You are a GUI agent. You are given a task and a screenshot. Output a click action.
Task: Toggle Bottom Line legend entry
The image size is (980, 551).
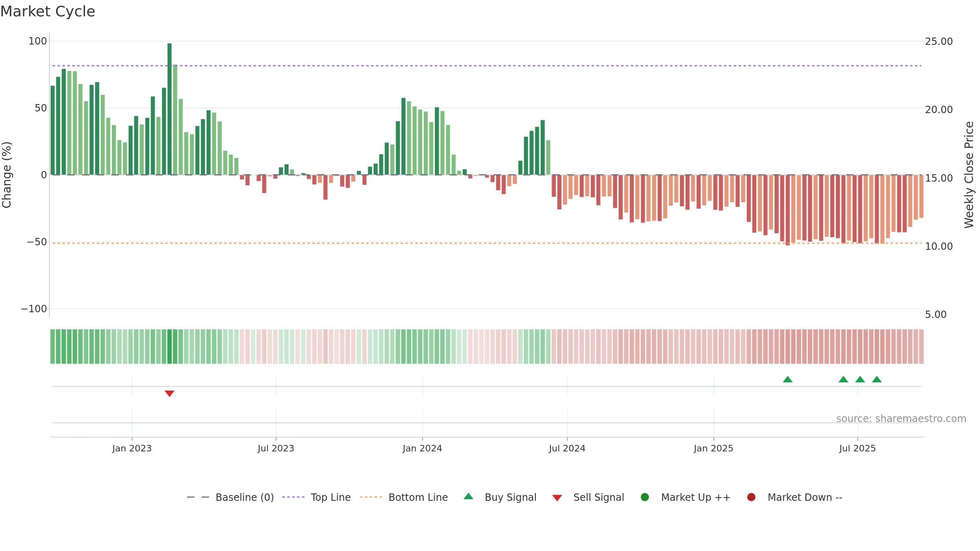pos(404,497)
